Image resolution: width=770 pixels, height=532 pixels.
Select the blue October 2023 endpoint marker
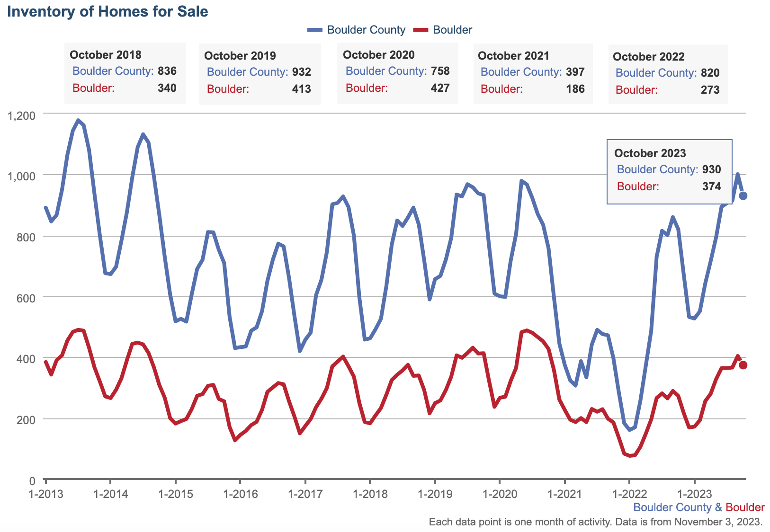743,195
